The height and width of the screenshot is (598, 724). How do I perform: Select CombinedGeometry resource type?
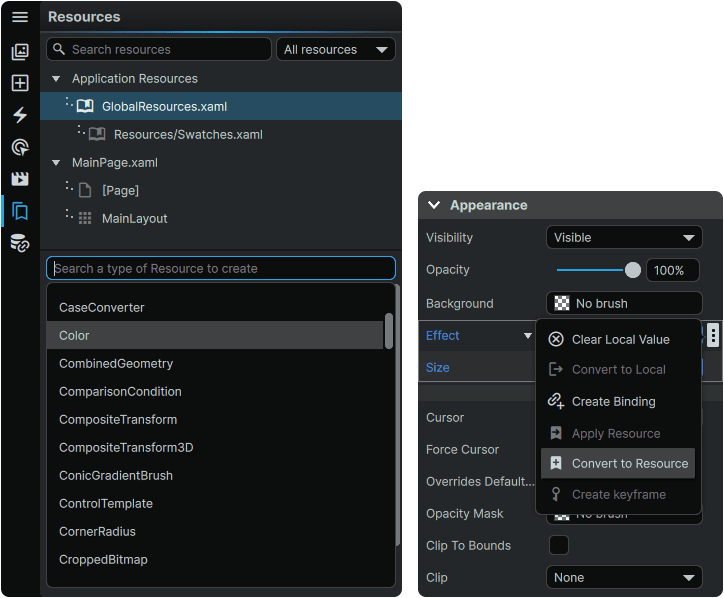215,363
